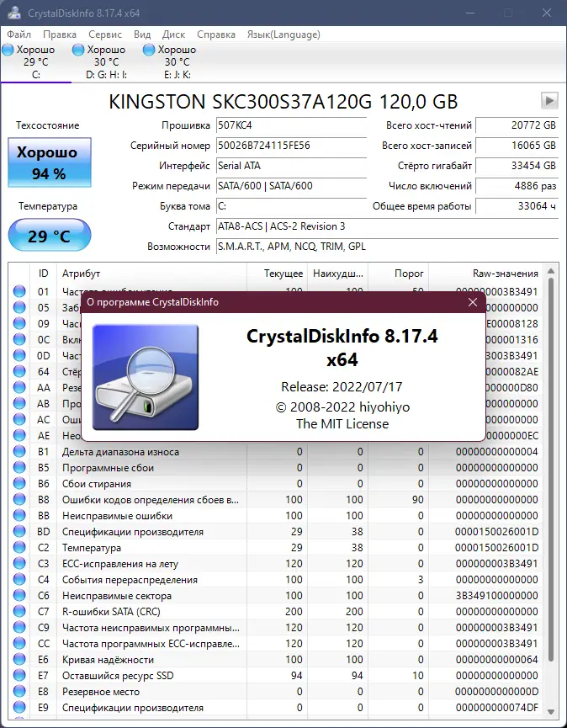Open the Сервис menu
The width and height of the screenshot is (567, 728).
(x=105, y=35)
